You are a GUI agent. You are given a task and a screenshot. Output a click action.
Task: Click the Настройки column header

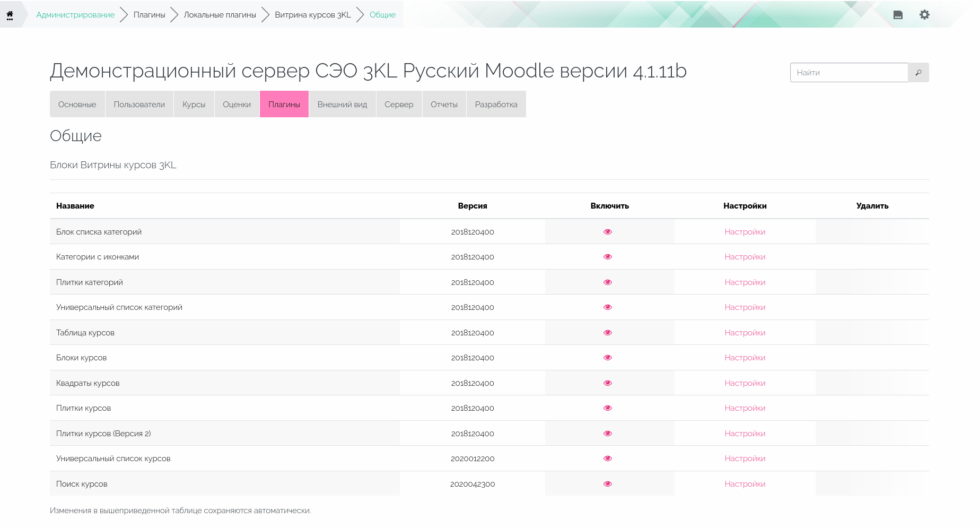click(745, 206)
